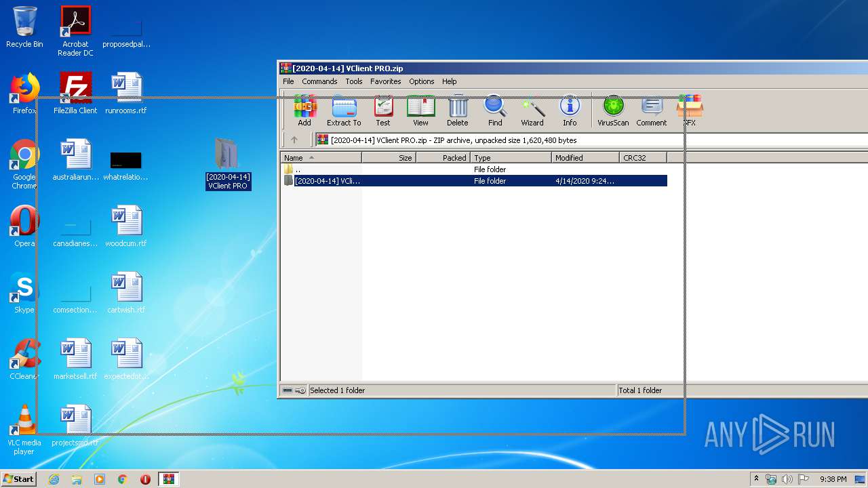Screen dimensions: 868x488
Task: Open the Favorites menu
Action: 385,81
